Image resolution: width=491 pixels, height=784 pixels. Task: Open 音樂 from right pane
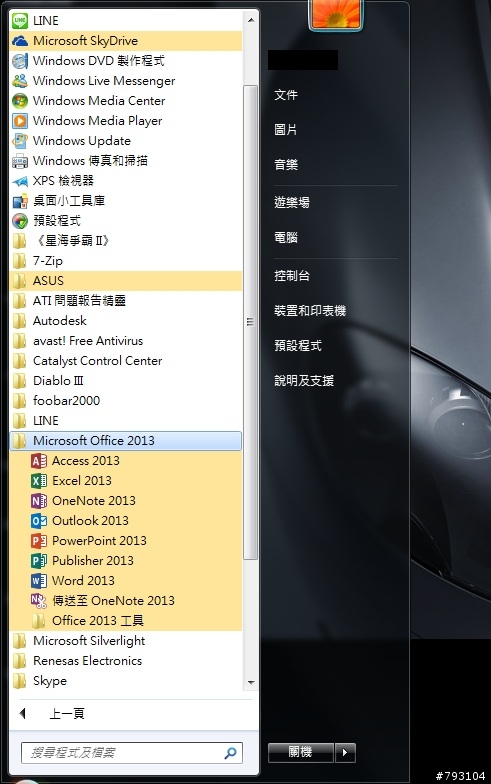click(x=286, y=164)
